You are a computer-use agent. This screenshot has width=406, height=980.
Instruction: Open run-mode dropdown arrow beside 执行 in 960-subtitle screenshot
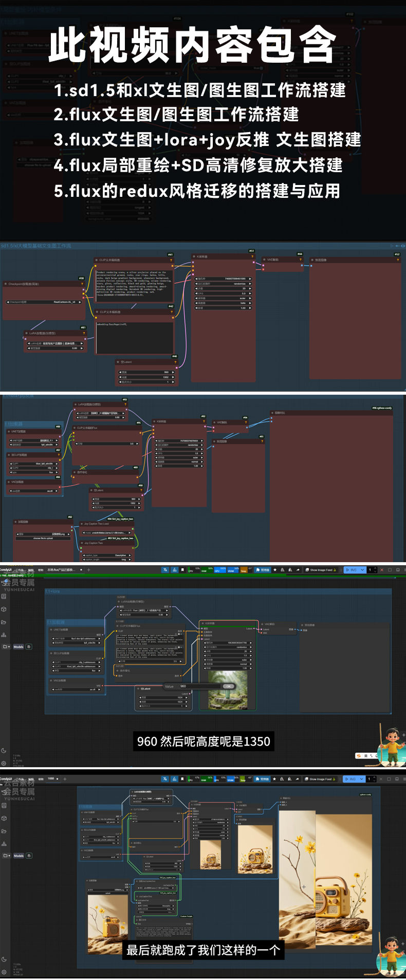point(362,570)
